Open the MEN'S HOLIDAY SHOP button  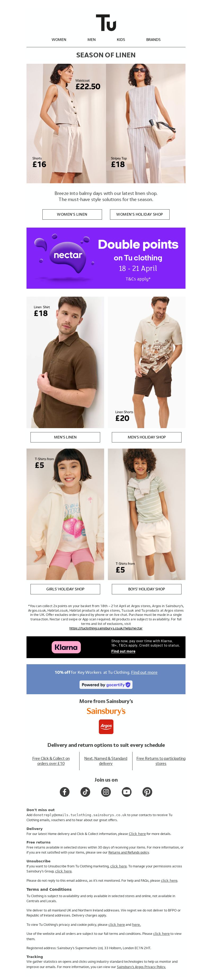click(147, 437)
